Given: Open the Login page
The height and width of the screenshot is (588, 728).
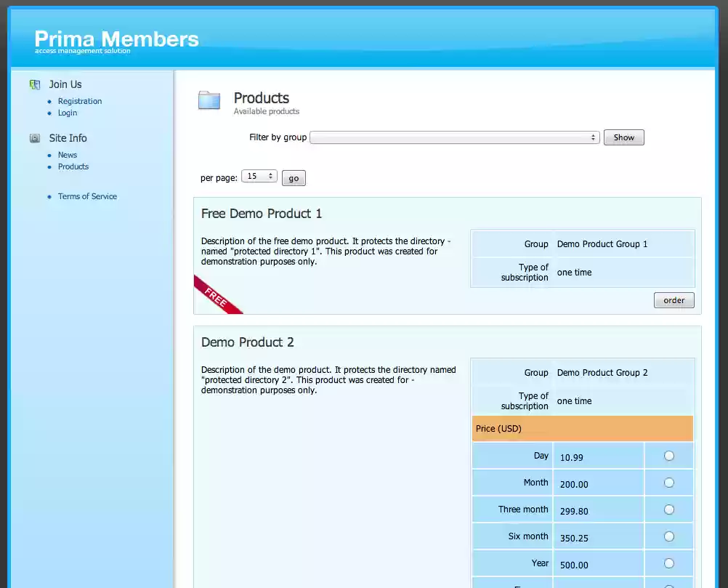Looking at the screenshot, I should (67, 113).
